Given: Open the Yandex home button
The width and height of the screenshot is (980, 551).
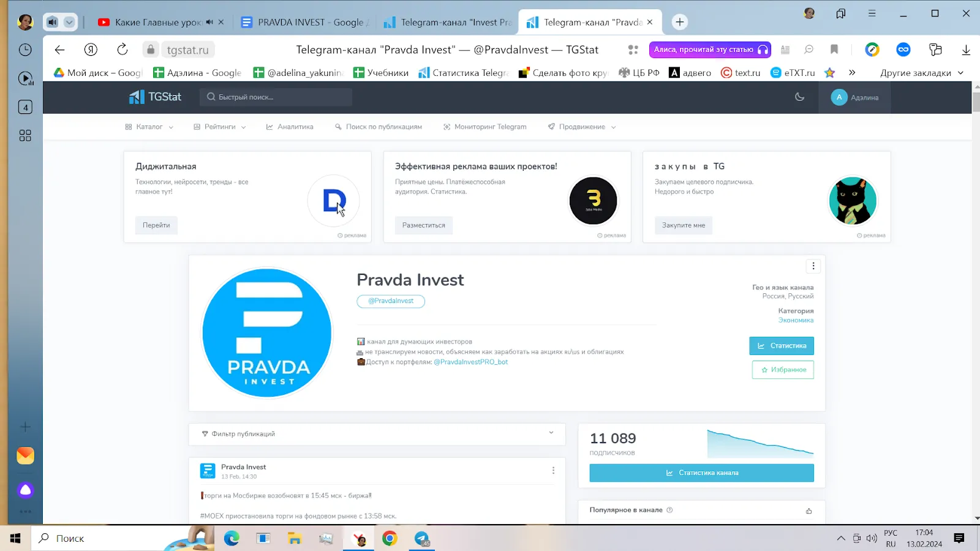Looking at the screenshot, I should 91,50.
